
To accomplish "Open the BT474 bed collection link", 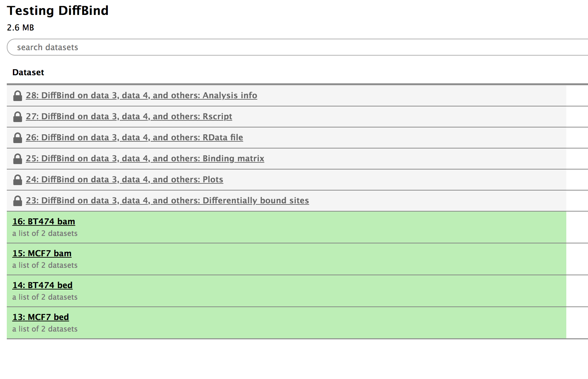I will [42, 285].
